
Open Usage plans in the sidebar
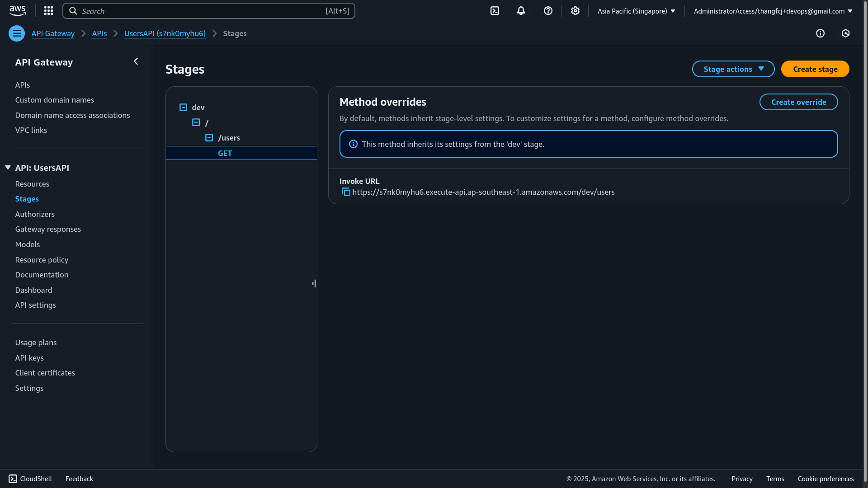pyautogui.click(x=36, y=343)
